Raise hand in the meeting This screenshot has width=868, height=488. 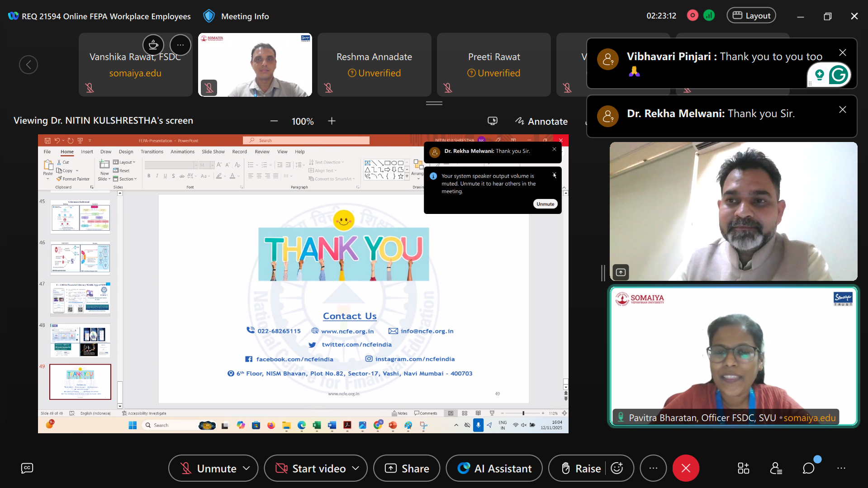click(581, 468)
